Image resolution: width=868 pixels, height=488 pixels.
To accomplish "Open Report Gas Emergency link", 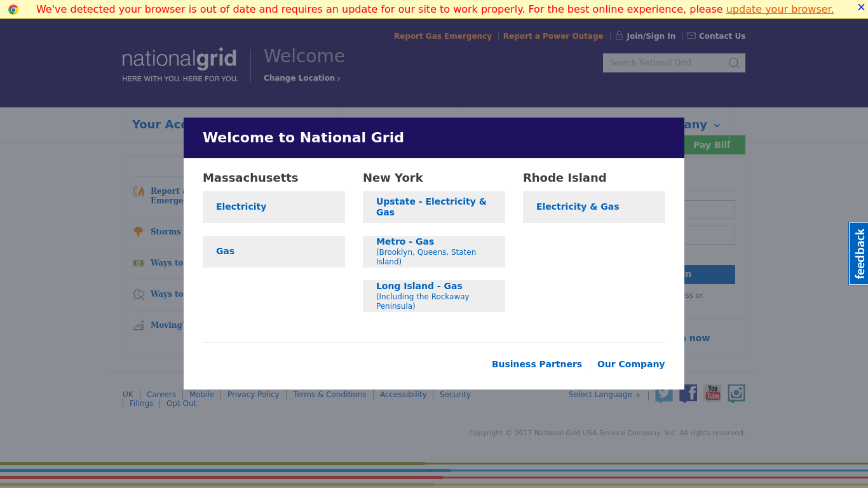I will coord(443,36).
